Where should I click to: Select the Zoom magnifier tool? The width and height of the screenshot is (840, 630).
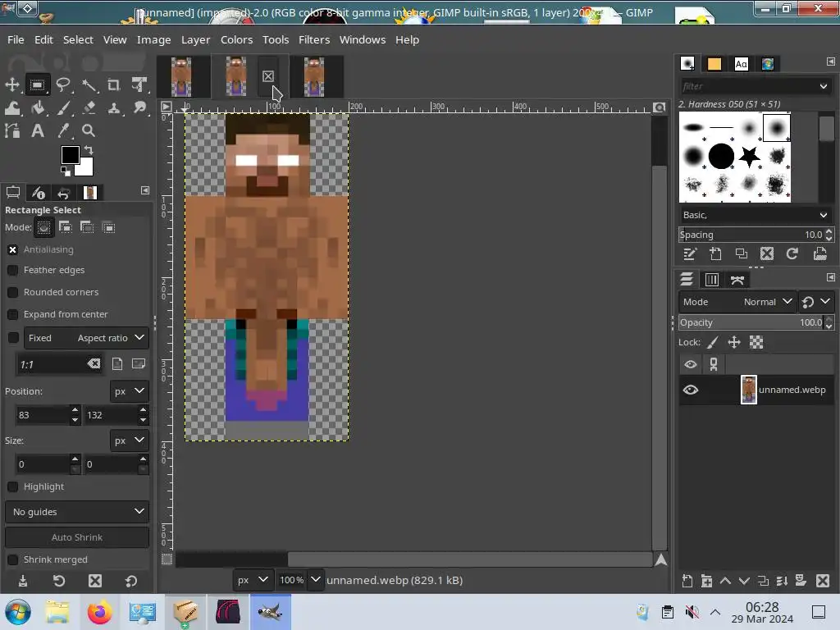click(89, 130)
